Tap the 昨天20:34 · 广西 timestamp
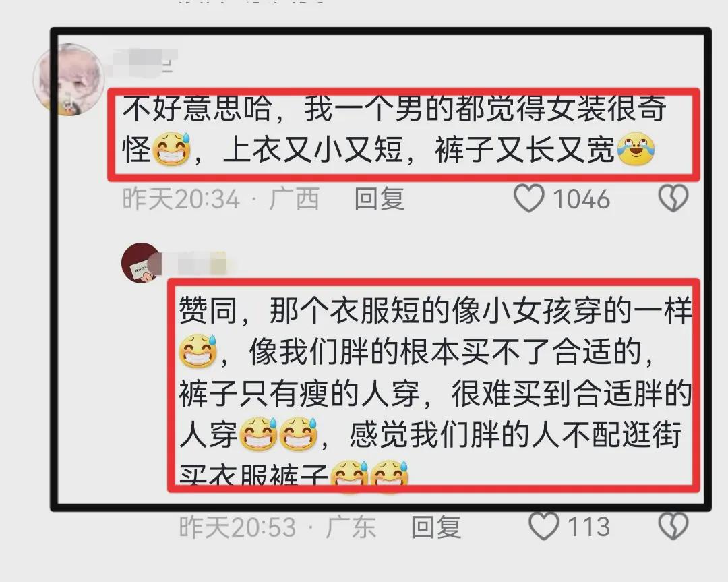This screenshot has width=728, height=582. click(221, 199)
